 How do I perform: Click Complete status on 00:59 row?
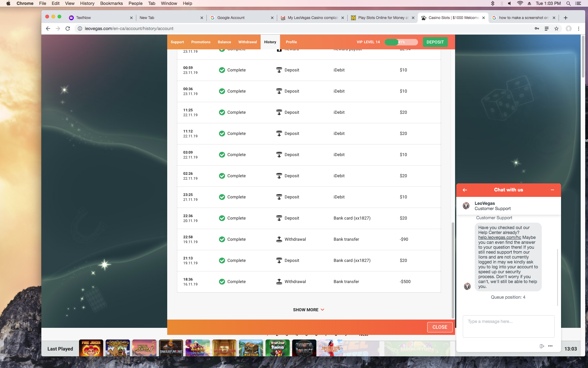(x=236, y=70)
